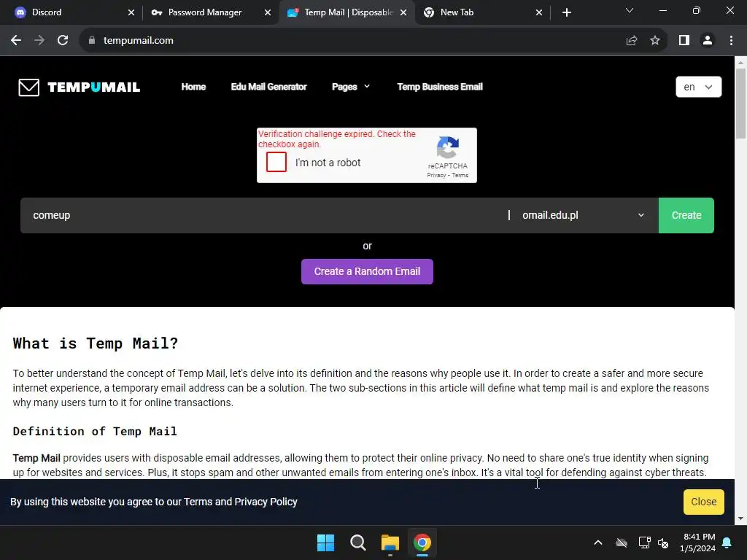Share this page via the share icon
The image size is (747, 560).
[x=632, y=41]
